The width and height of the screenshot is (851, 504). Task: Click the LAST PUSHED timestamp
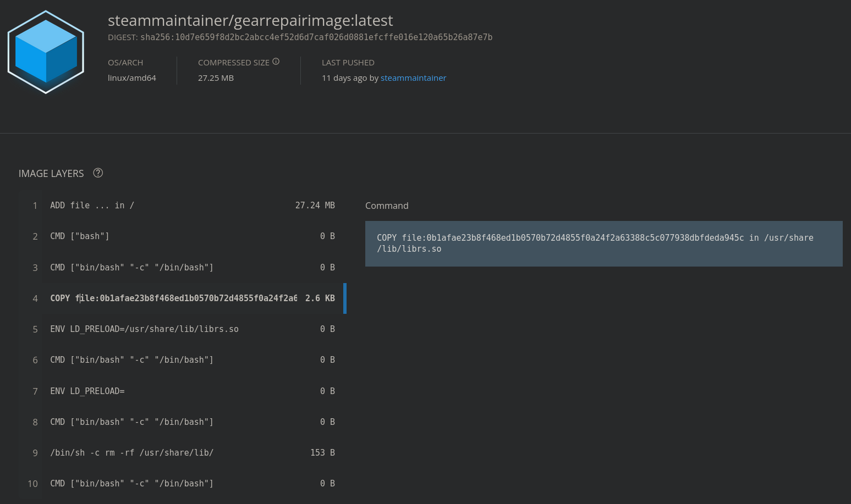(x=344, y=77)
